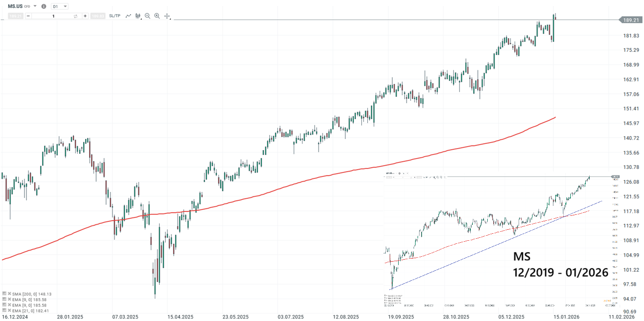Increase order volume with the plus stepper
This screenshot has width=644, height=321.
(86, 16)
